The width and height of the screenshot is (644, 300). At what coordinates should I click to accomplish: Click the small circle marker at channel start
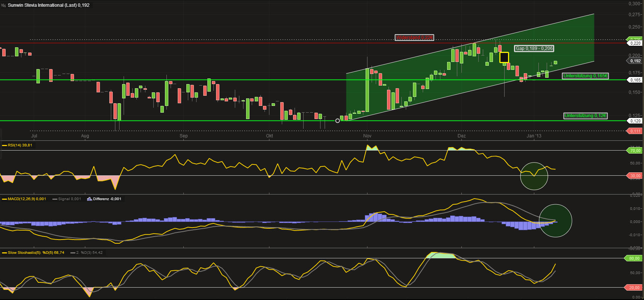pyautogui.click(x=337, y=121)
